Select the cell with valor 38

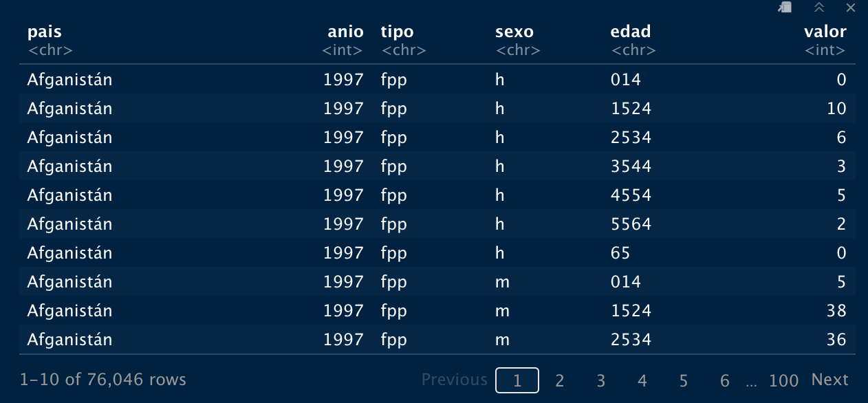[x=836, y=311]
